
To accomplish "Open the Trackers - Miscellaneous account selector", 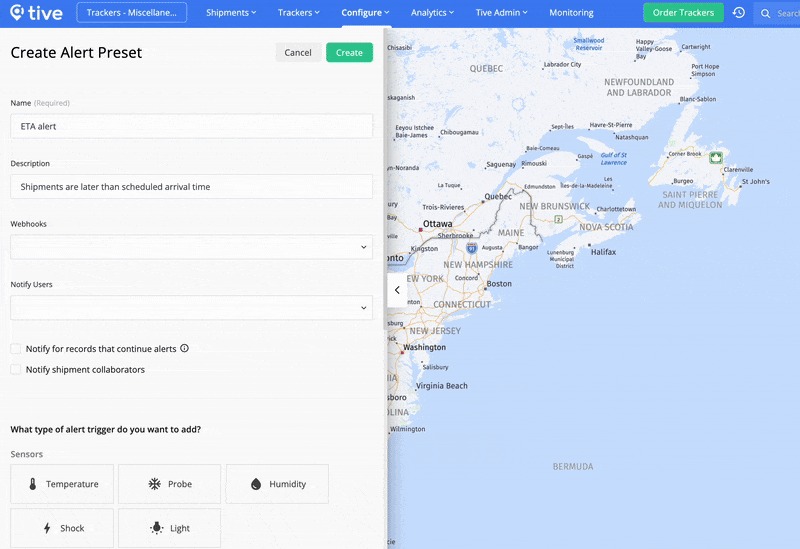I will 131,13.
